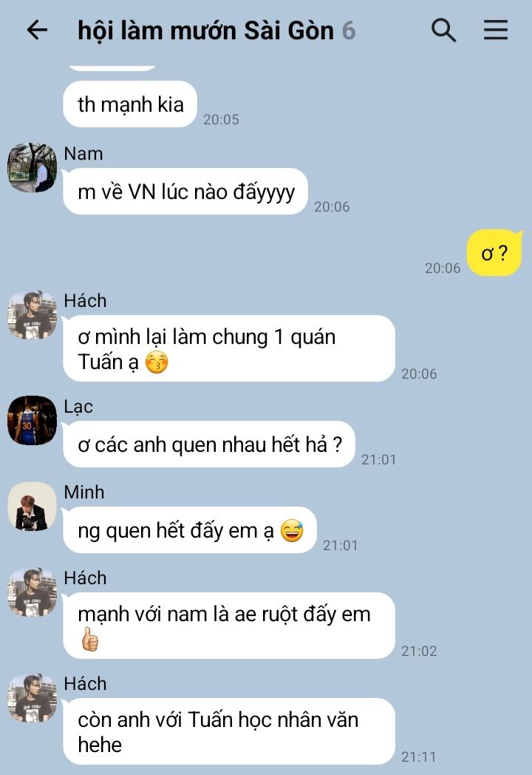
Task: Tap the member count 6 in header
Action: [x=349, y=30]
